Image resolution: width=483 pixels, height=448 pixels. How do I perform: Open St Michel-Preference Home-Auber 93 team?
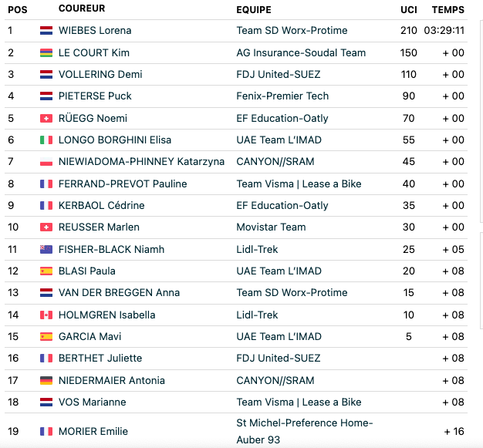305,431
